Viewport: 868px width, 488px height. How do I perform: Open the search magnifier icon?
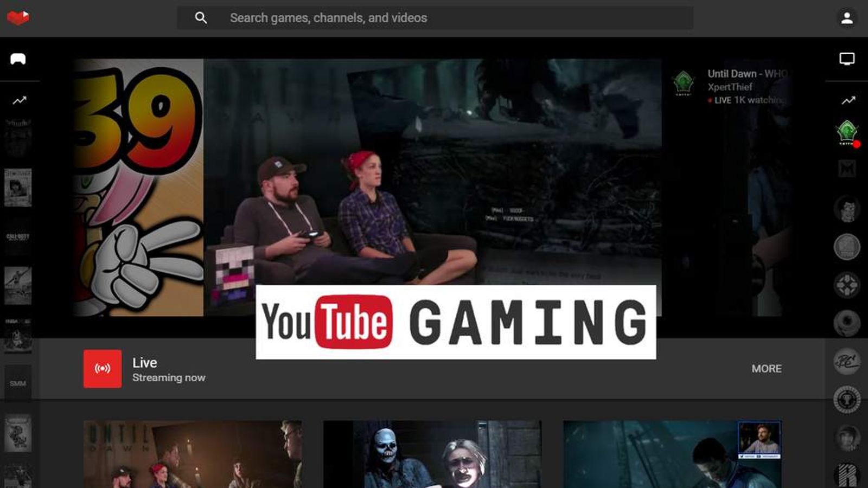click(x=201, y=17)
